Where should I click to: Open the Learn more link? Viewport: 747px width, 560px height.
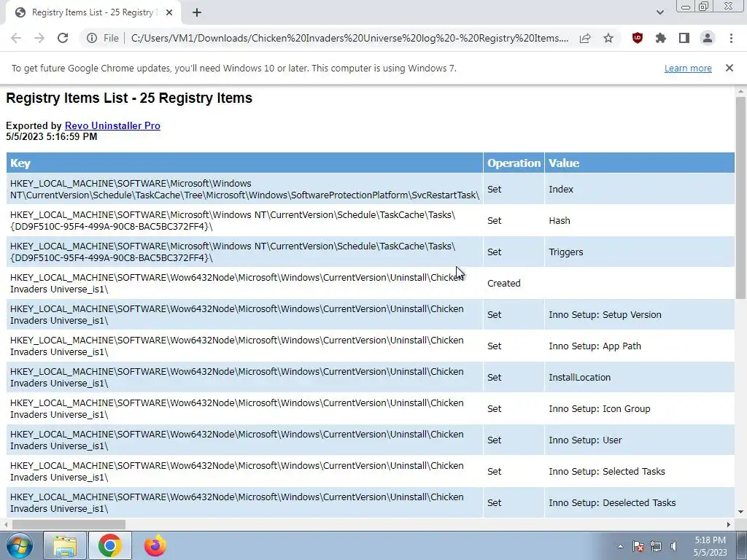(688, 68)
